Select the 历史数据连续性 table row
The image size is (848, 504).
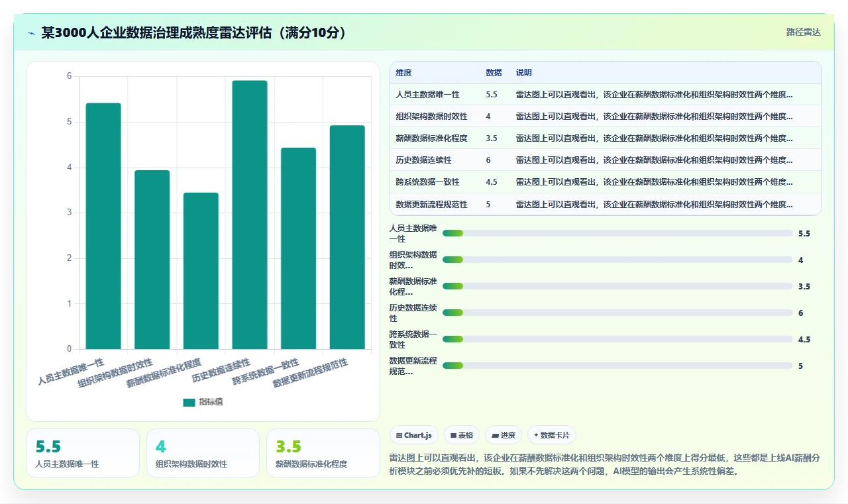[606, 160]
